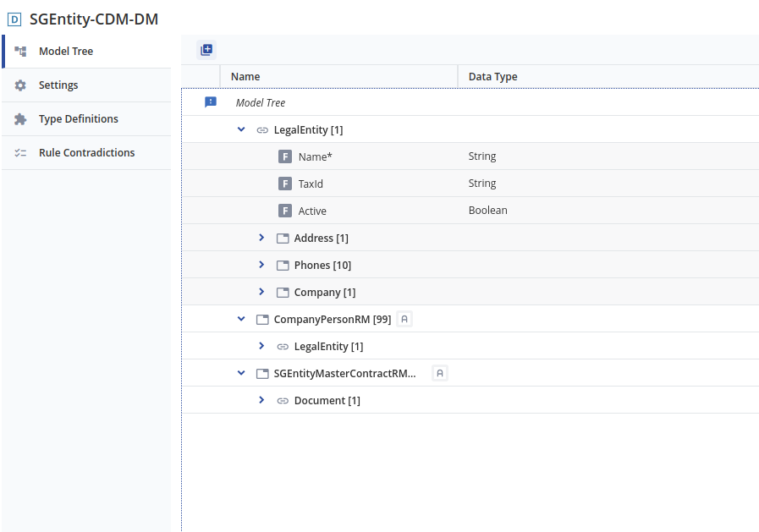Select the Phones [10] label
The image size is (759, 532).
pos(323,265)
